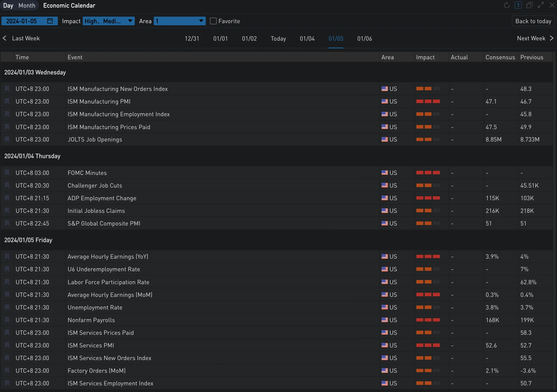Select the 01/04 date tab
Viewport: 557px width, 392px height.
(x=307, y=39)
